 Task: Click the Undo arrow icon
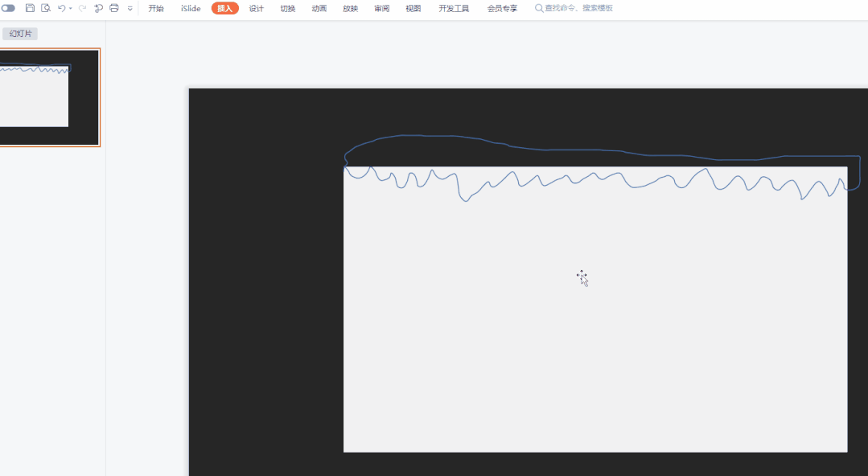click(61, 8)
